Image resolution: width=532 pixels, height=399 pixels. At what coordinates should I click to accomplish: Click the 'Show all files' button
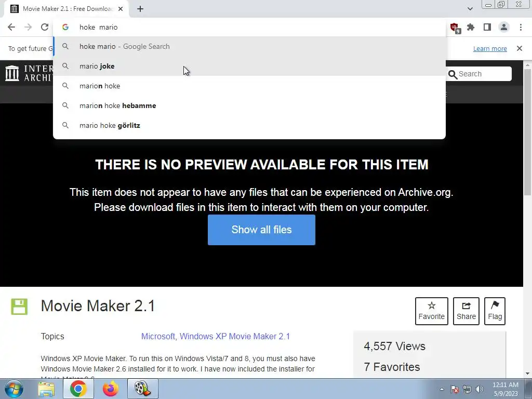261,230
